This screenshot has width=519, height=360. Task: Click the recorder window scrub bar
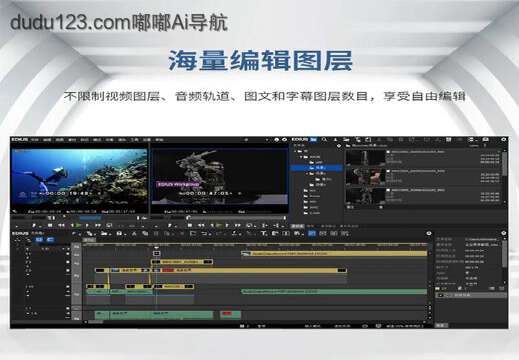[x=236, y=218]
